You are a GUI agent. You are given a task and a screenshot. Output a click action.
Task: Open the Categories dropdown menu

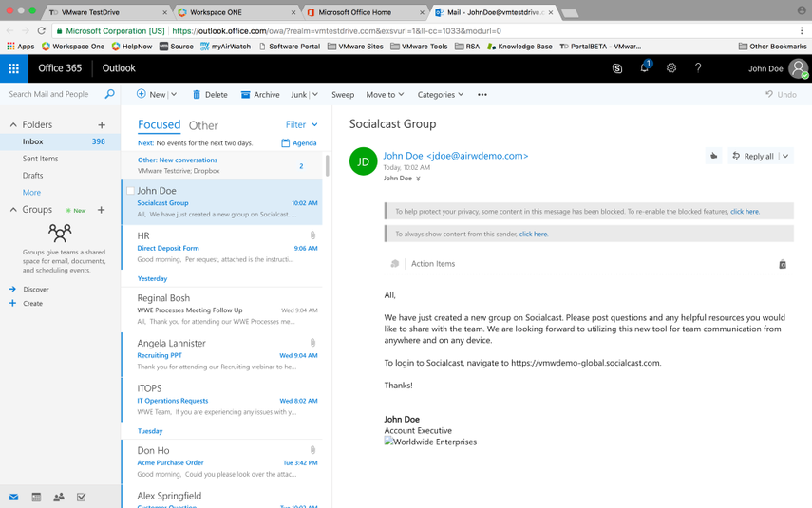pos(441,95)
